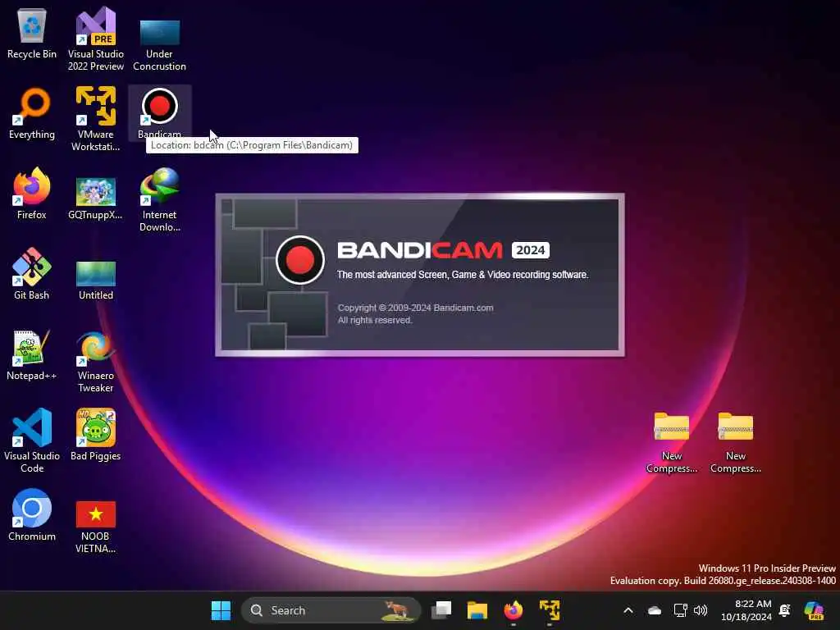Open the Windows Start menu
Screen dimensions: 840x630
point(221,610)
